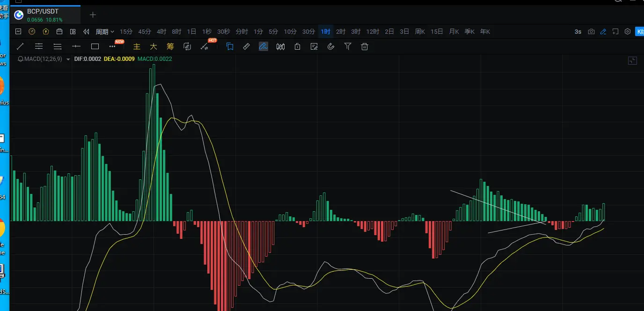Open the MACD(12,26,9) indicator dropdown arrow
Image resolution: width=644 pixels, height=311 pixels.
pos(68,59)
